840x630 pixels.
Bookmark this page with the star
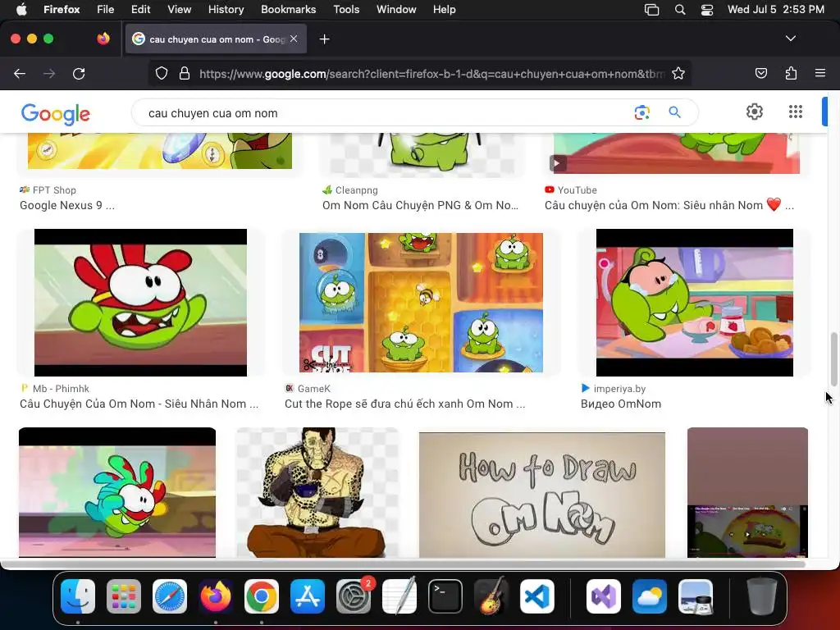678,73
